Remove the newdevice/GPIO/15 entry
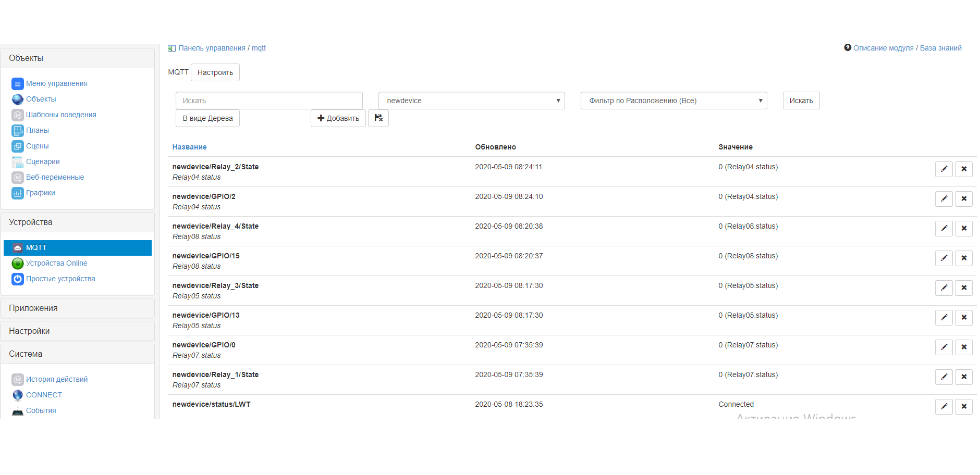 pos(963,258)
